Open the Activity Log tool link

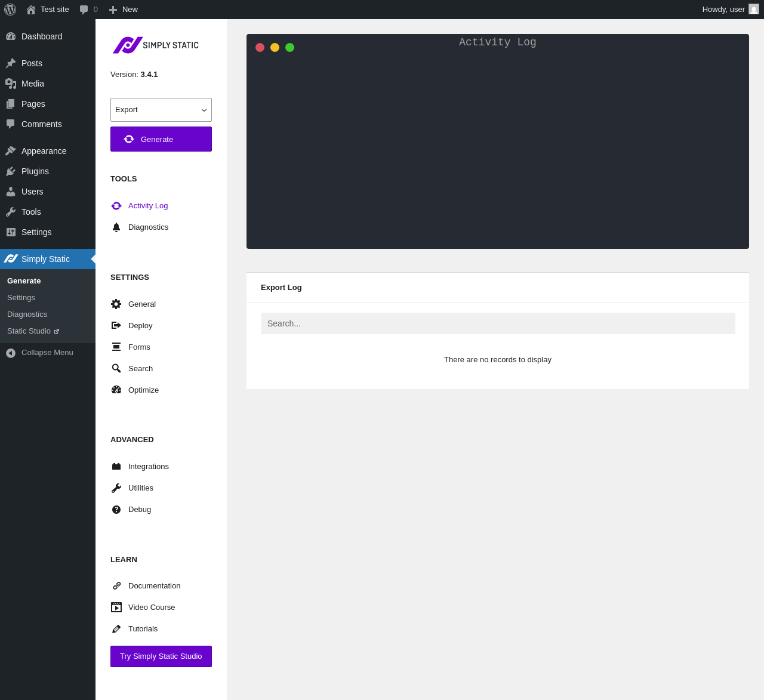(148, 206)
